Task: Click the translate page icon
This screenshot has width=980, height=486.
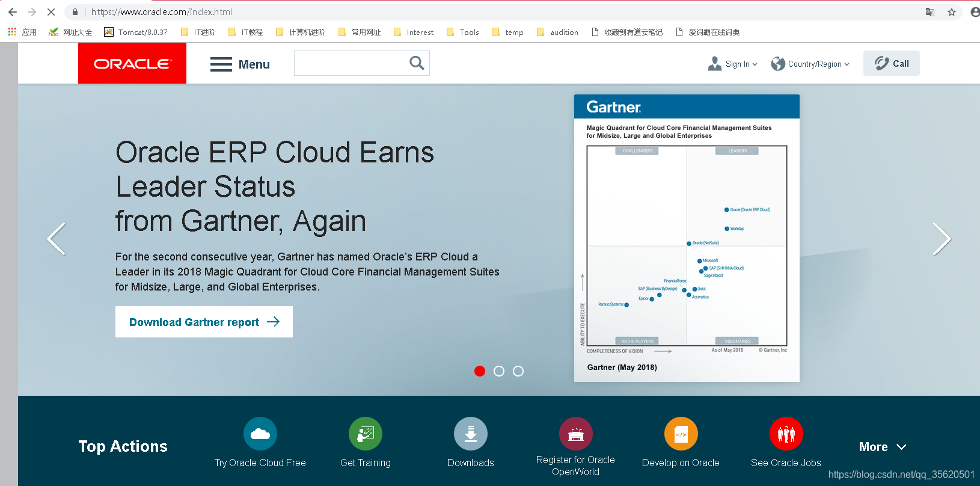Action: point(930,12)
